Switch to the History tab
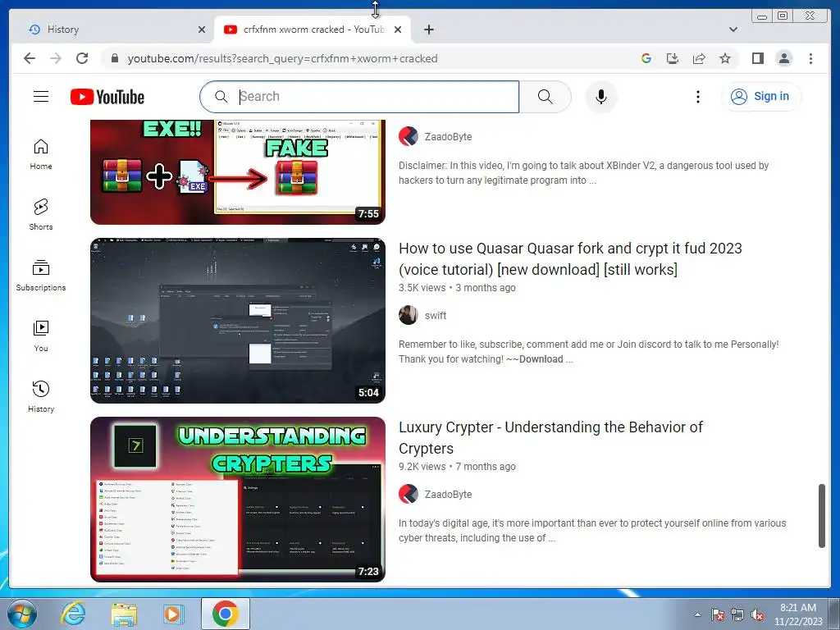This screenshot has height=630, width=840. [x=112, y=30]
